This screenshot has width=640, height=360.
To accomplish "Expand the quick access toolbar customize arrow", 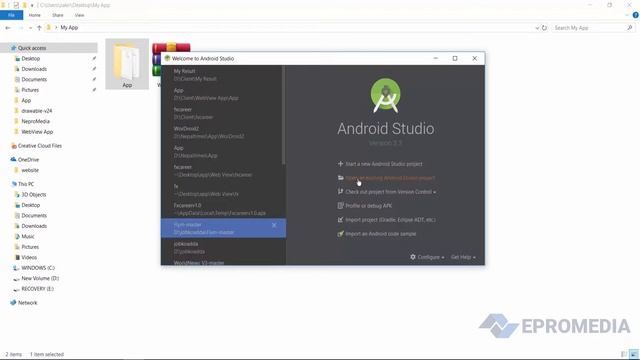I will coord(32,5).
